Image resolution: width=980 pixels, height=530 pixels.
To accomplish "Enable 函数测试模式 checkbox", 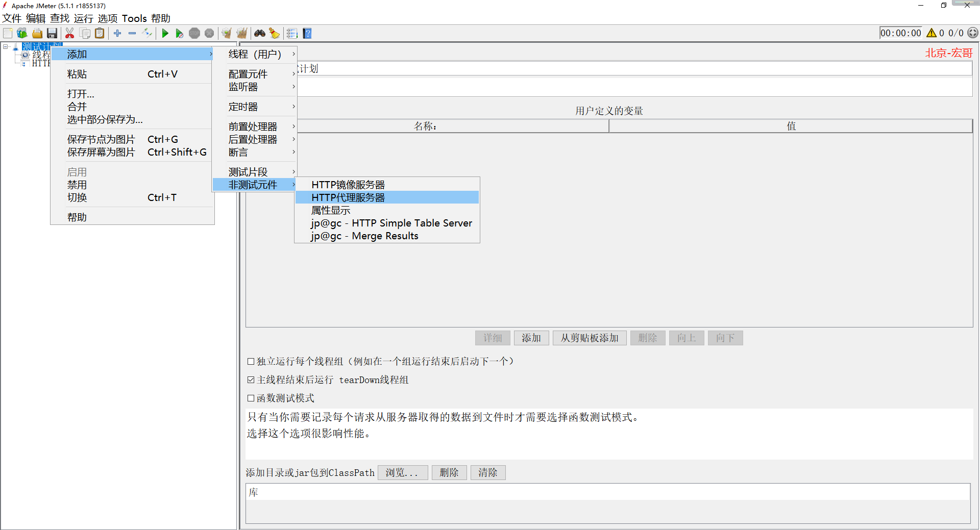I will 251,398.
